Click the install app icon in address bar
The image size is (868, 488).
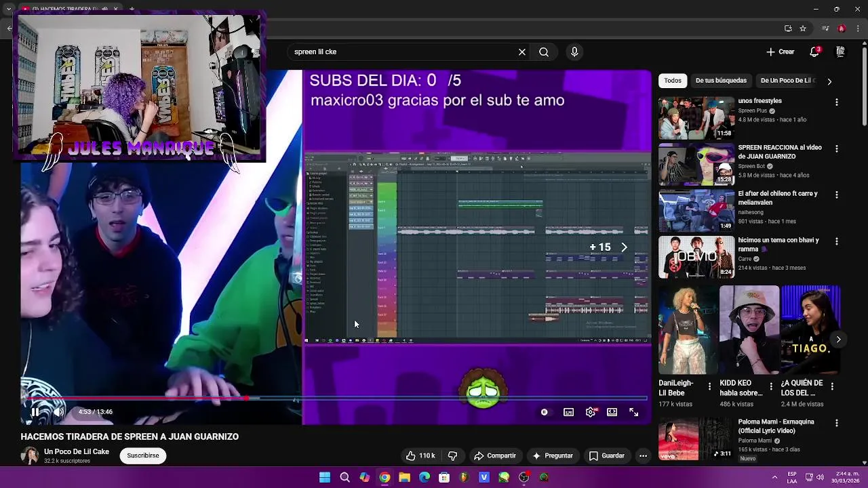(788, 28)
